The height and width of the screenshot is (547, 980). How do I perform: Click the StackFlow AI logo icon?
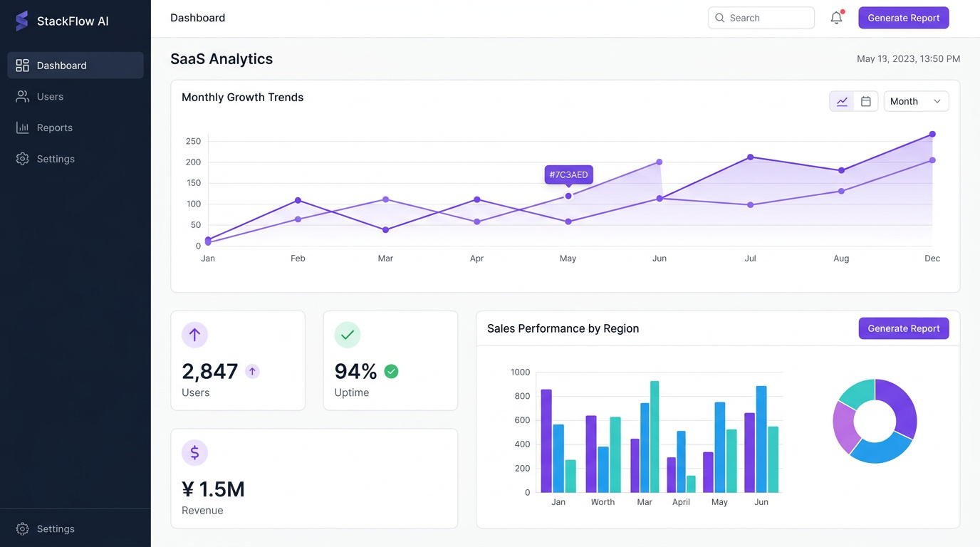[x=22, y=21]
